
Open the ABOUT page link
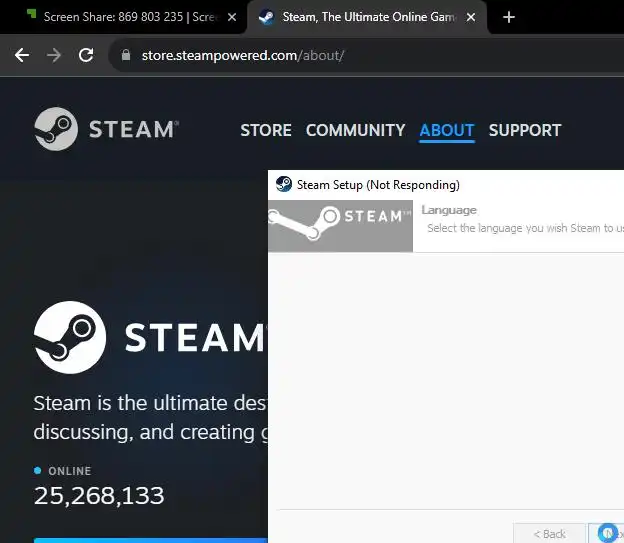click(447, 130)
